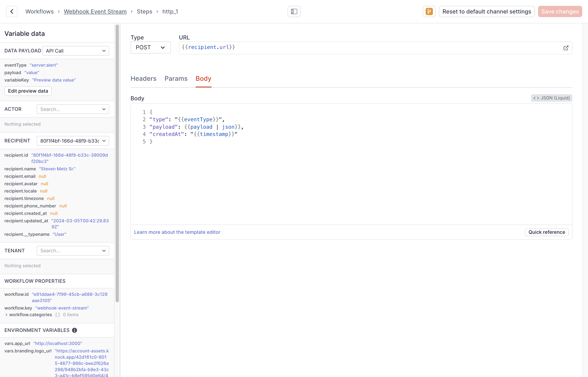This screenshot has width=588, height=377.
Task: Click Reset to default channel settings button
Action: click(x=487, y=11)
